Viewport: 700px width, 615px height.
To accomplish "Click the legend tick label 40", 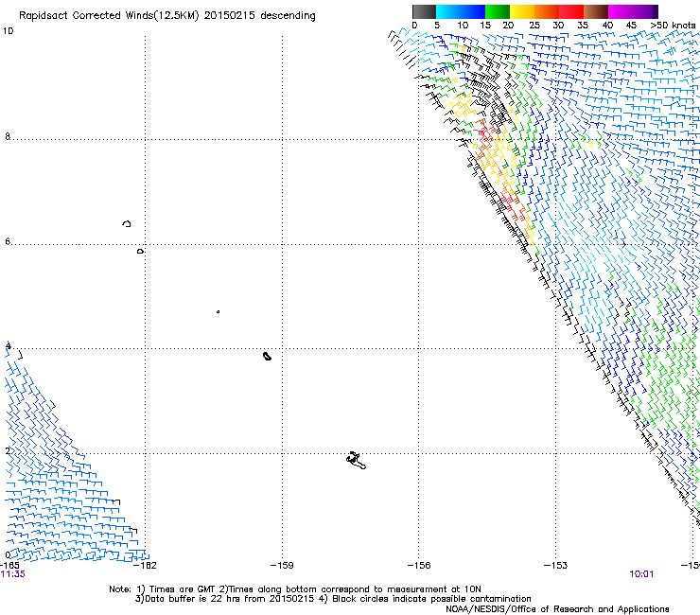I will tap(607, 26).
